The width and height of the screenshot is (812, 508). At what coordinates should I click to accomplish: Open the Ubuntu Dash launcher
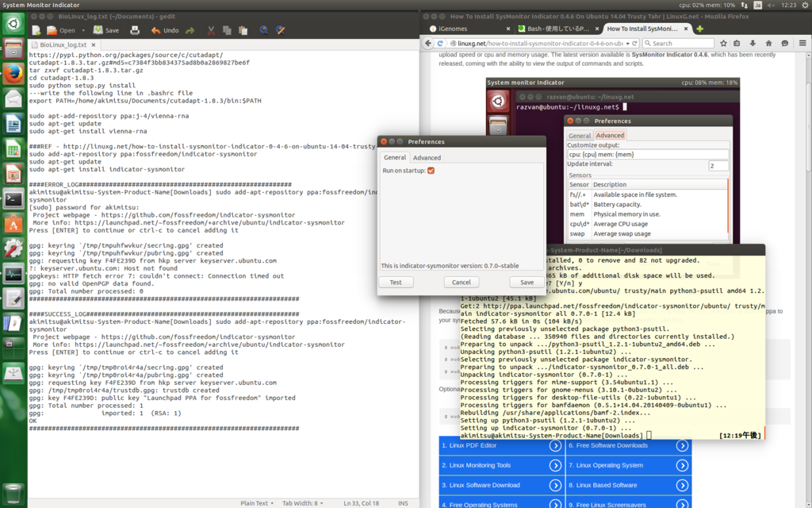click(x=13, y=24)
